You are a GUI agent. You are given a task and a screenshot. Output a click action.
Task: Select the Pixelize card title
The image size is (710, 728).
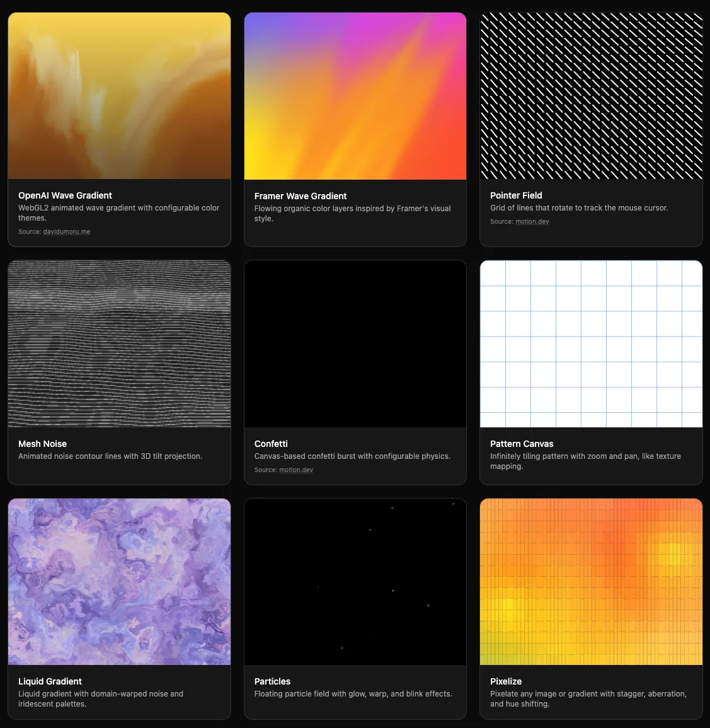coord(506,681)
